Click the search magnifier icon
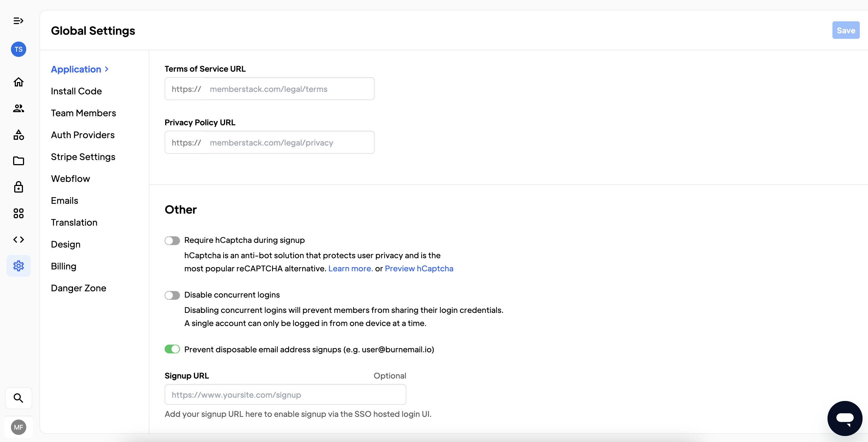Viewport: 868px width, 442px height. tap(19, 398)
